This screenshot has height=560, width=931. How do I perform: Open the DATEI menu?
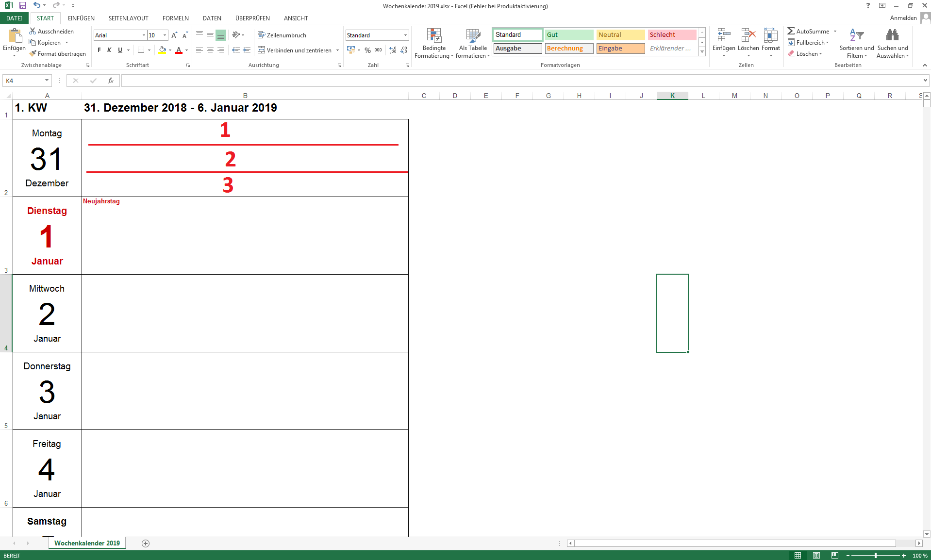14,18
